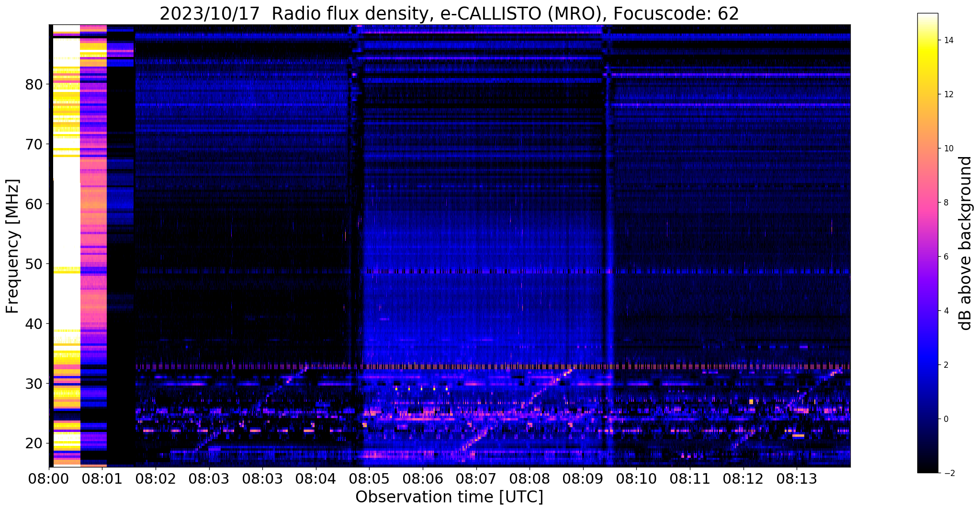Screen dimensions: 980x511
Task: Click the 08:12 time tick label
Action: tap(743, 478)
